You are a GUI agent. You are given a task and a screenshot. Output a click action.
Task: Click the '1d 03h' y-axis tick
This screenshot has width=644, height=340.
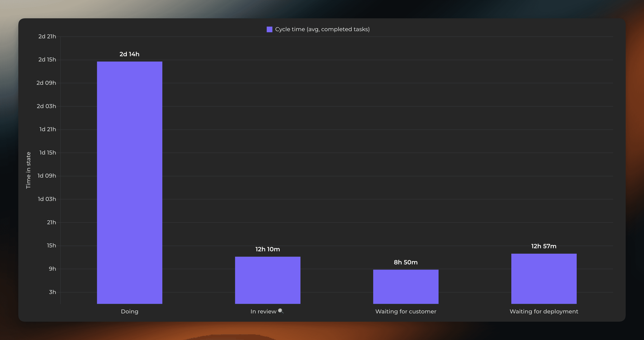point(47,199)
